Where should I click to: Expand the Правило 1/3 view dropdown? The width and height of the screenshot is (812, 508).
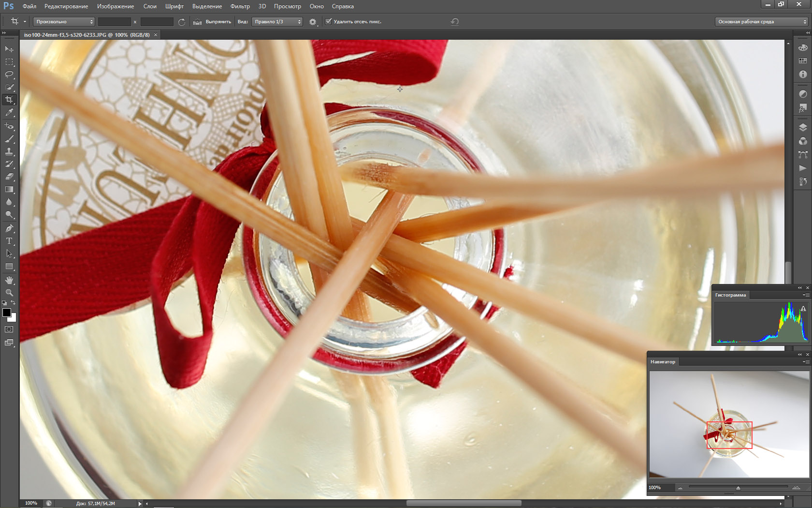(x=277, y=22)
